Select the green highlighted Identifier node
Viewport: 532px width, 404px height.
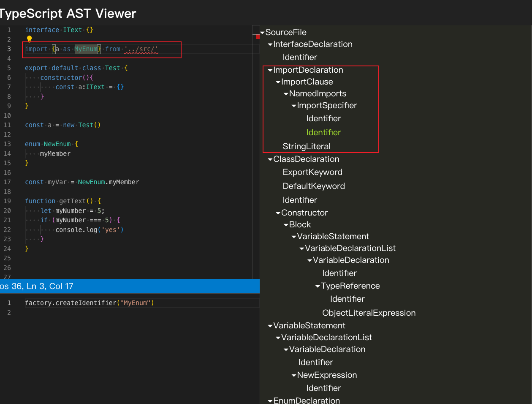[x=323, y=132]
